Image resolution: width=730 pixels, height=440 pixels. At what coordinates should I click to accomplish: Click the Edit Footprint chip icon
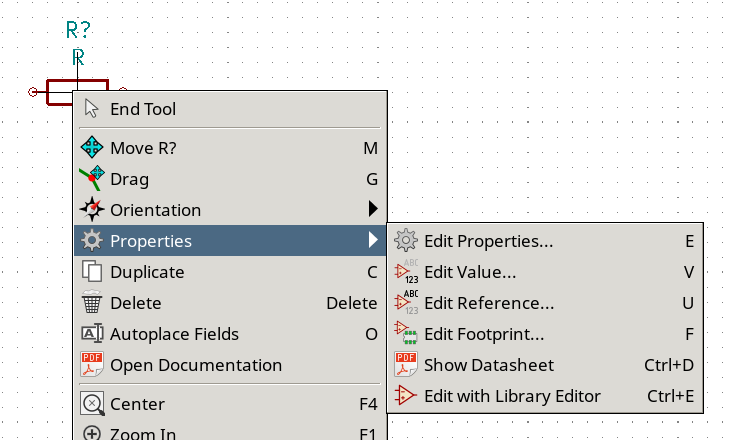[x=406, y=333]
